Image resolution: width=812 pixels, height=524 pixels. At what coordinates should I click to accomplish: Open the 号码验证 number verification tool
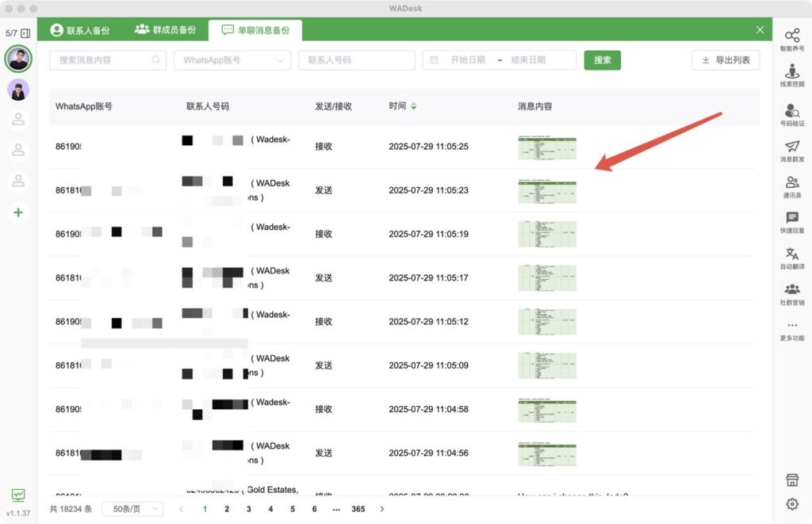click(792, 115)
